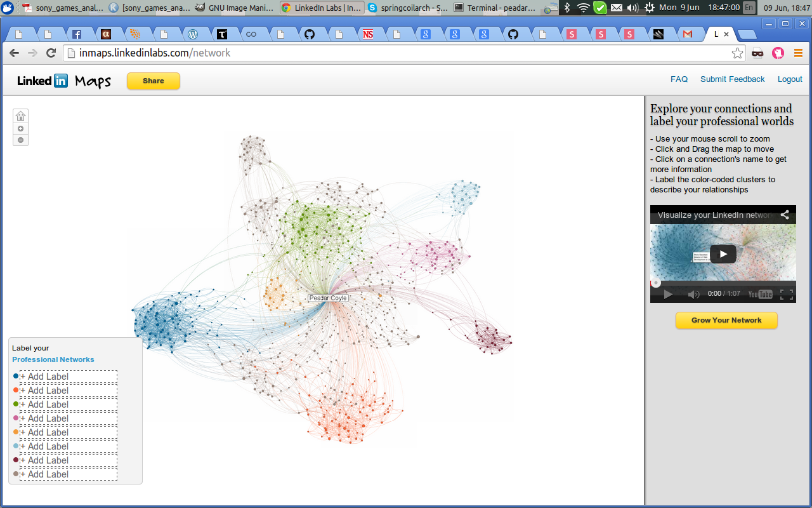Click the Grow Your Network button

tap(726, 320)
